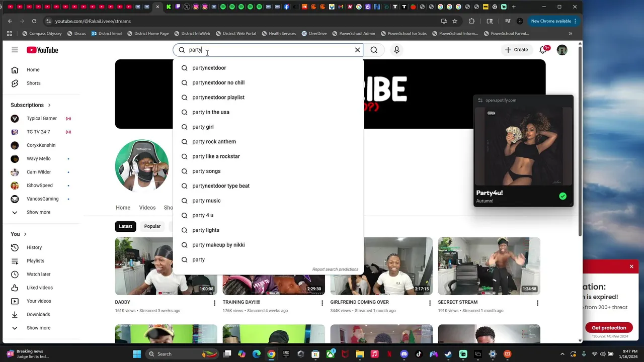
Task: Select suggestion "partynextdoor playlist"
Action: tap(268, 98)
